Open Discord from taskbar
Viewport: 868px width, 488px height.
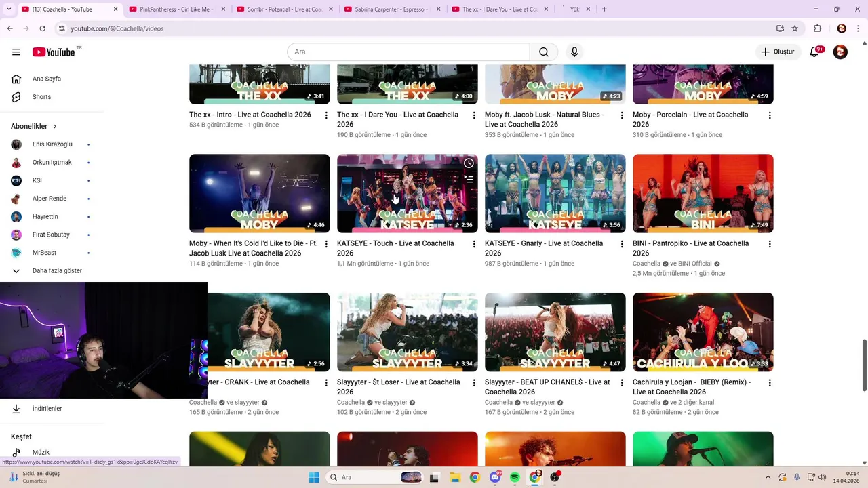496,477
